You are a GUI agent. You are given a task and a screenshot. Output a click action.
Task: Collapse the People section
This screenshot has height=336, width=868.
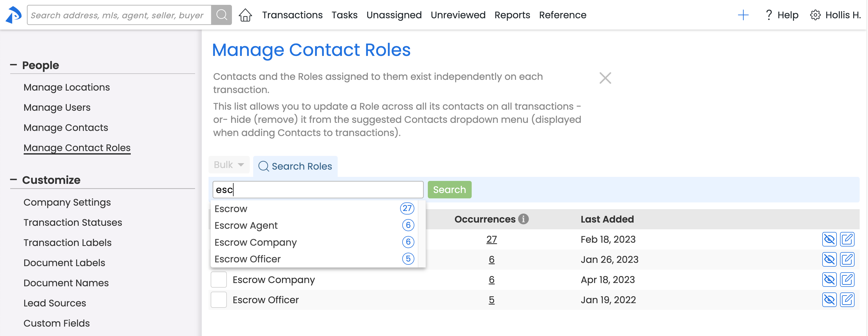point(13,65)
